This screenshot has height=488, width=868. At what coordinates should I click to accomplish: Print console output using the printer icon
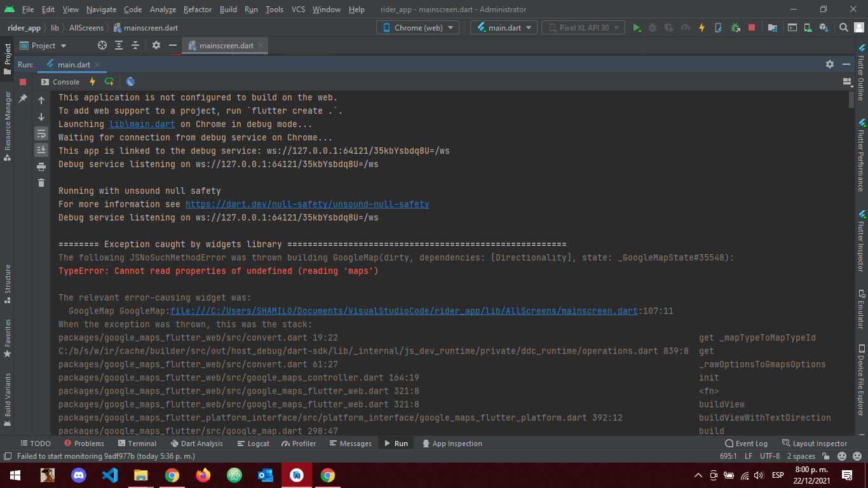click(41, 166)
